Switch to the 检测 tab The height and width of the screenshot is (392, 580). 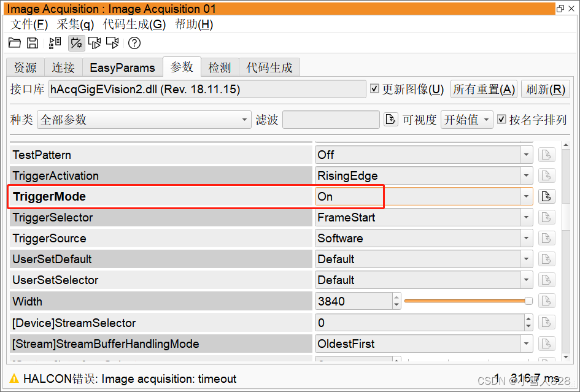click(219, 67)
